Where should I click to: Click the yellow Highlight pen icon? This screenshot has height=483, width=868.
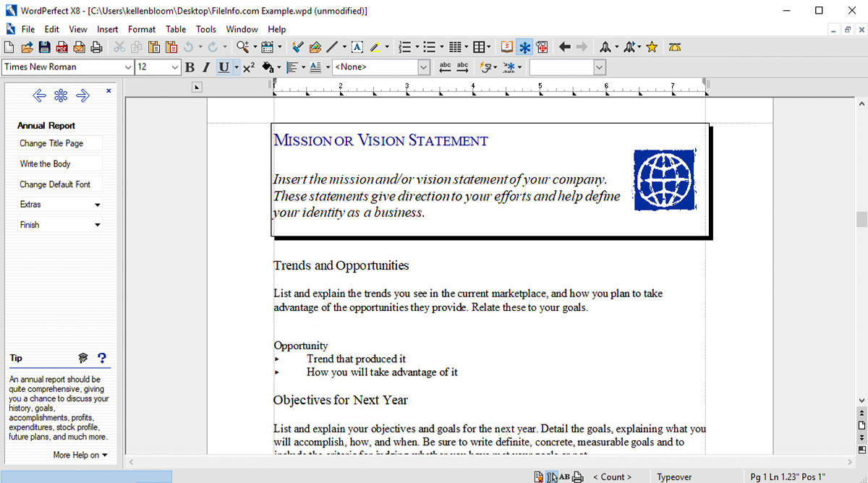(375, 48)
